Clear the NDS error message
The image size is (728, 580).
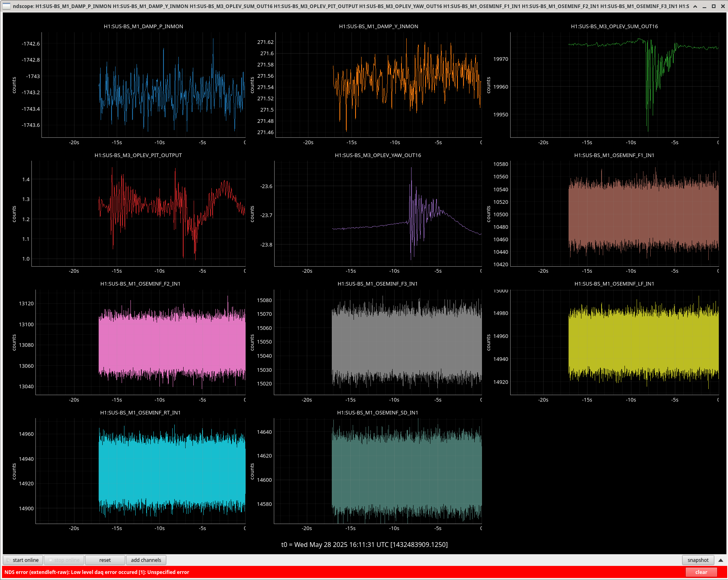point(701,572)
